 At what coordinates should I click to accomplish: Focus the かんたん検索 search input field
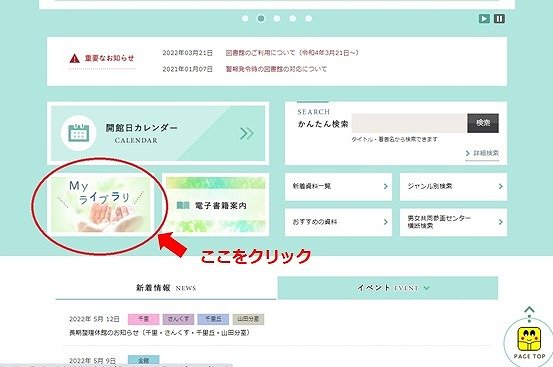(409, 123)
